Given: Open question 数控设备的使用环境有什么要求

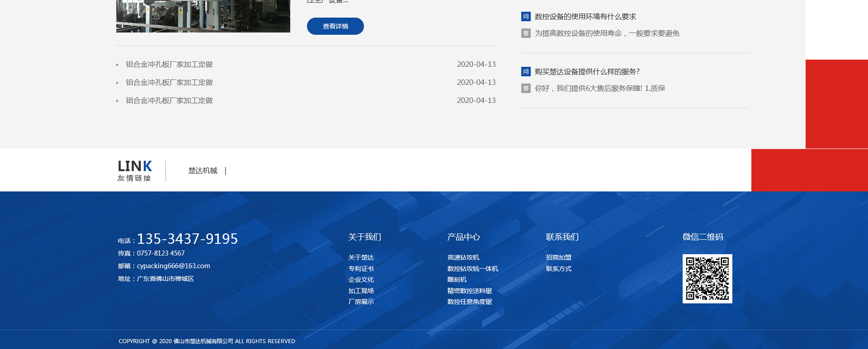Looking at the screenshot, I should pos(585,17).
